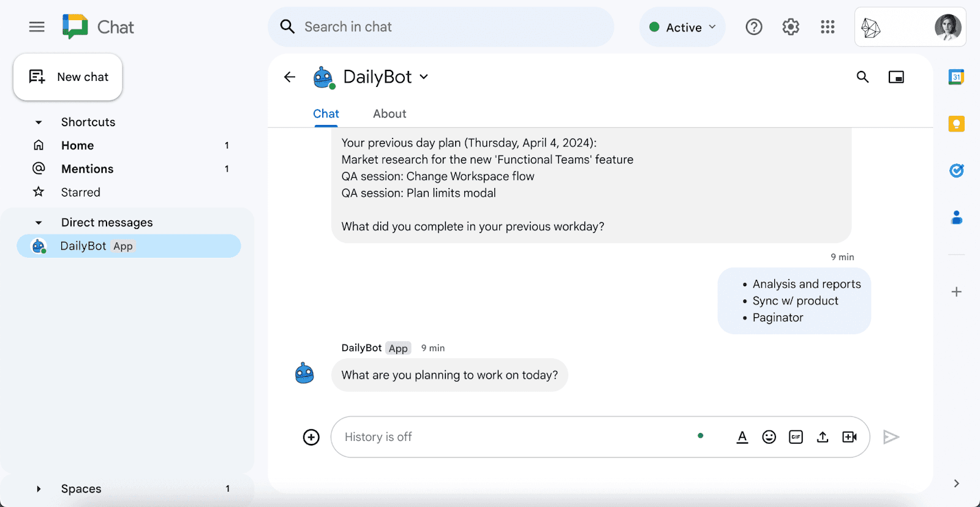Click the App badge beside DailyBot sender
Image resolution: width=980 pixels, height=507 pixels.
click(x=398, y=348)
